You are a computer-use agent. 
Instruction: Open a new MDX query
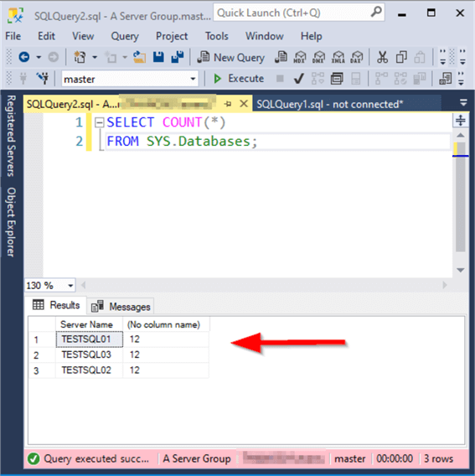pos(300,57)
